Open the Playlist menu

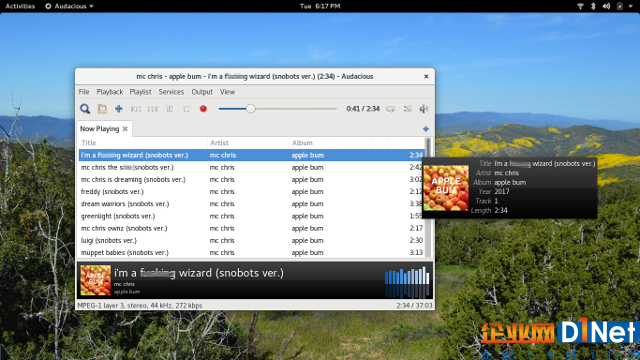click(x=140, y=92)
